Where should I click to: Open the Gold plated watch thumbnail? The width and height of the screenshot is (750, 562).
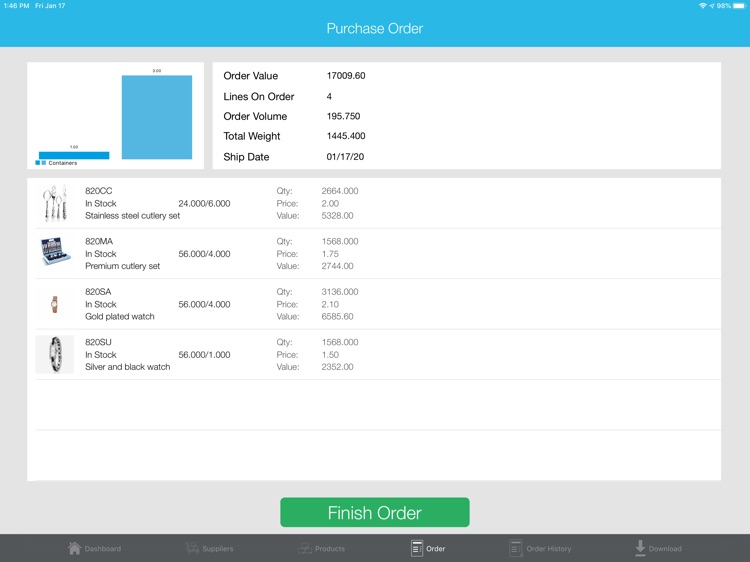55,304
